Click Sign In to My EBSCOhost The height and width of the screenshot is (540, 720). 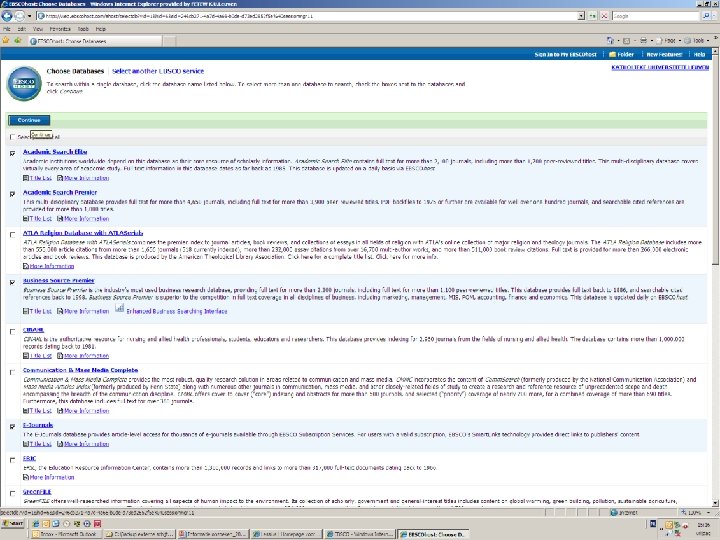click(565, 54)
